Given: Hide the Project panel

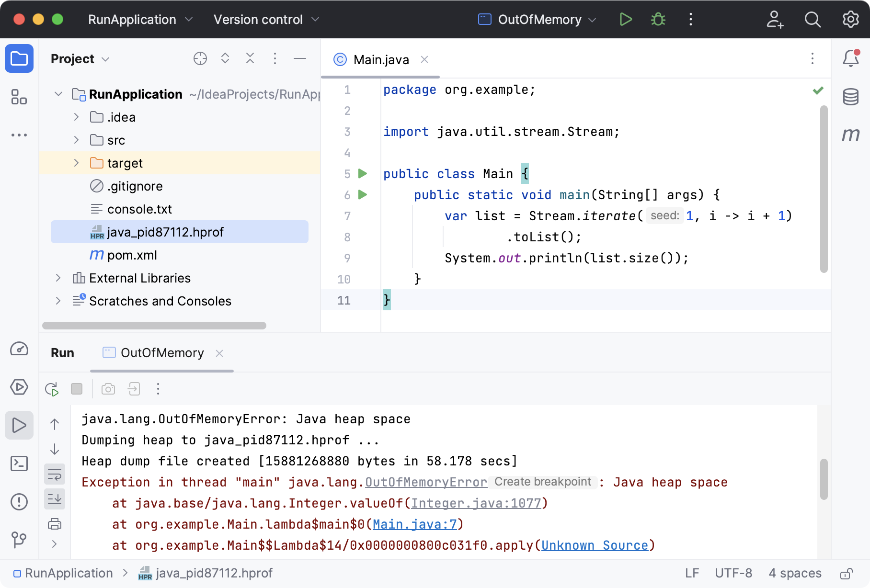Looking at the screenshot, I should tap(300, 58).
